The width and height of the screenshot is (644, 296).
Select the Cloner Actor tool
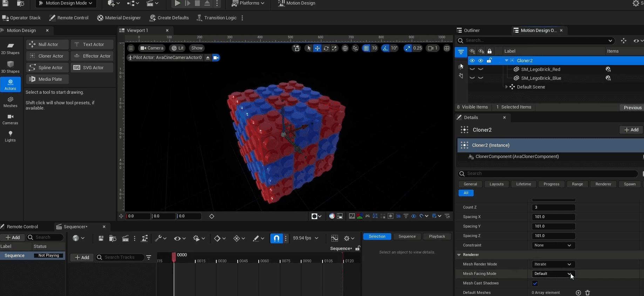(x=47, y=56)
